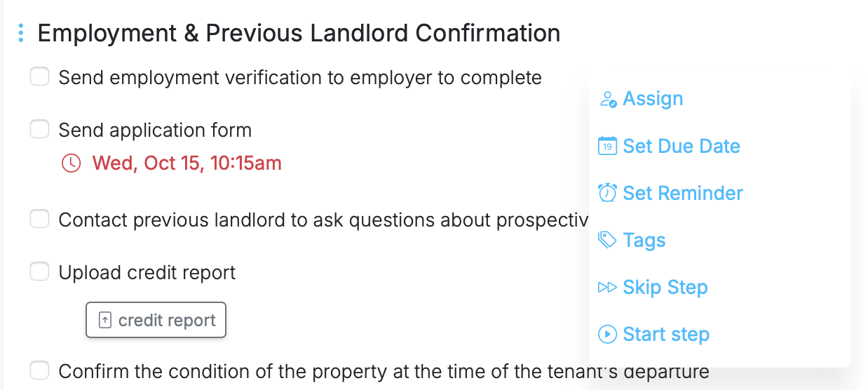Choose Skip Step in the context menu
Viewport: 868px width, 390px height.
pos(665,287)
